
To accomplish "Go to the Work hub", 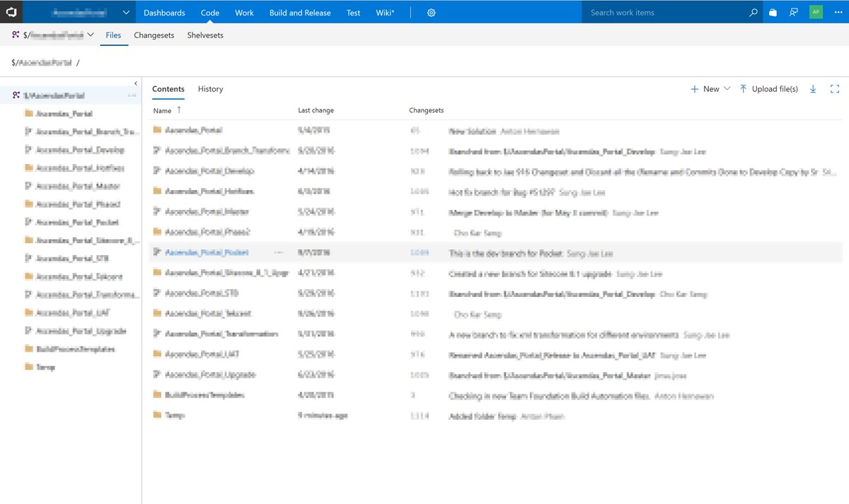I will click(x=244, y=13).
